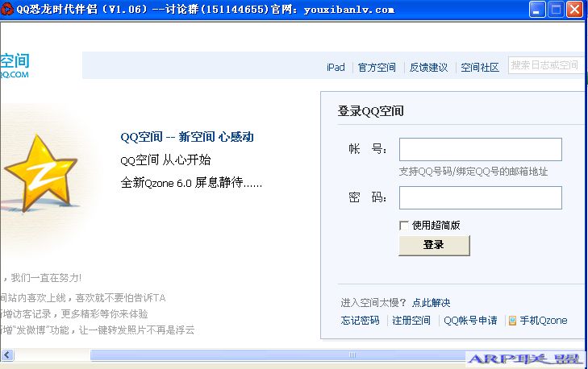Close the window with the red X
Screen dimensions: 588x369
[575, 10]
